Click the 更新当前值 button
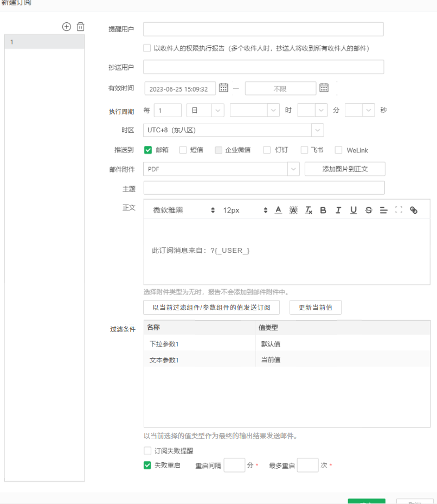437x504 pixels. [x=315, y=307]
